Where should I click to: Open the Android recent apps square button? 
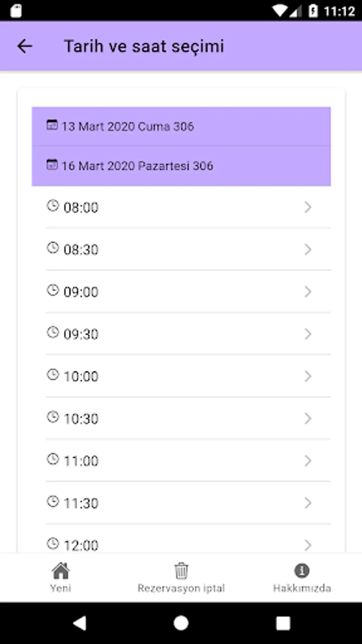tap(283, 623)
